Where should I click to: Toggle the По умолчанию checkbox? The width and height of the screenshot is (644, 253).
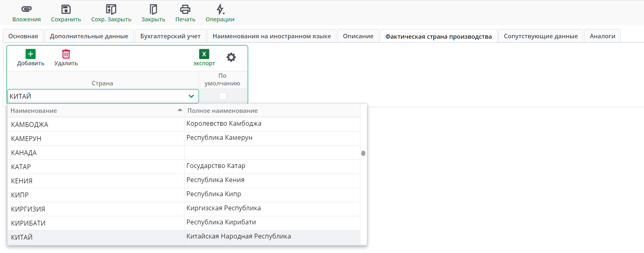click(x=223, y=96)
